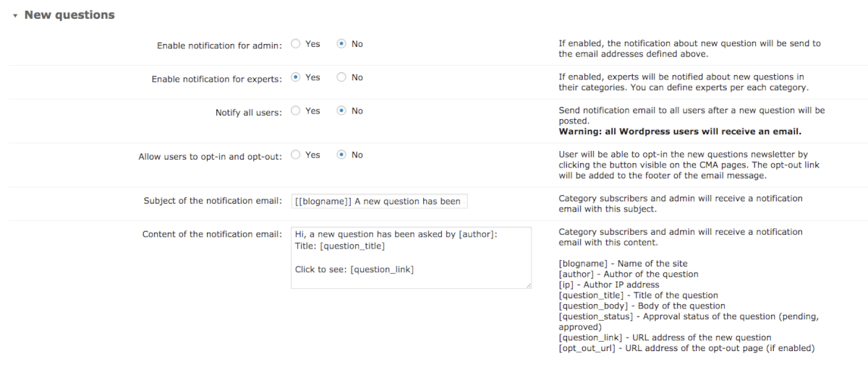
Task: Enable opt-in and opt-out with Yes
Action: pos(295,155)
